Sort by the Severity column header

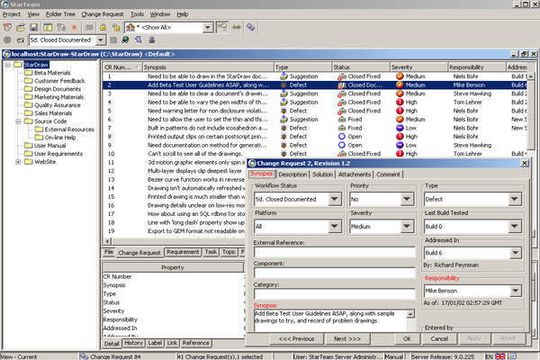pyautogui.click(x=418, y=67)
